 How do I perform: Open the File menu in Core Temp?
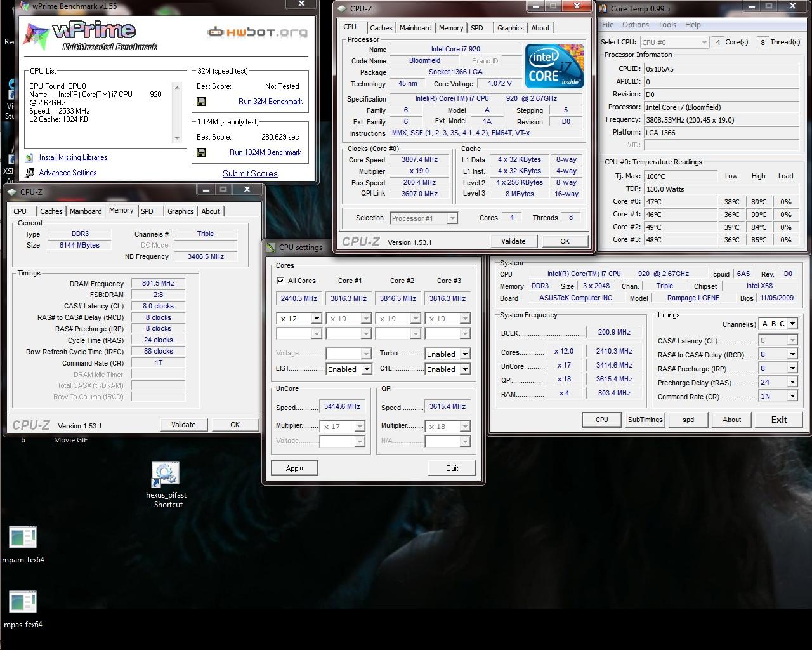pyautogui.click(x=608, y=25)
